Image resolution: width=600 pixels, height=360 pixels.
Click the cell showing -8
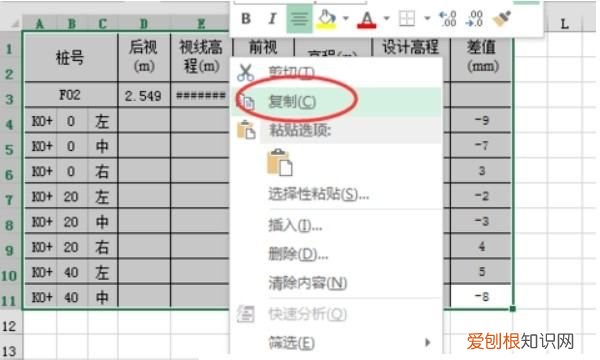coord(481,296)
